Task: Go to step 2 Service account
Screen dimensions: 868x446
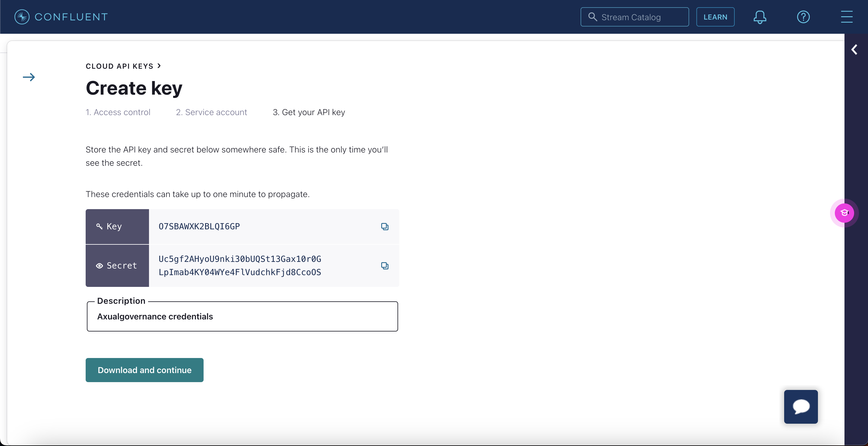Action: coord(211,112)
